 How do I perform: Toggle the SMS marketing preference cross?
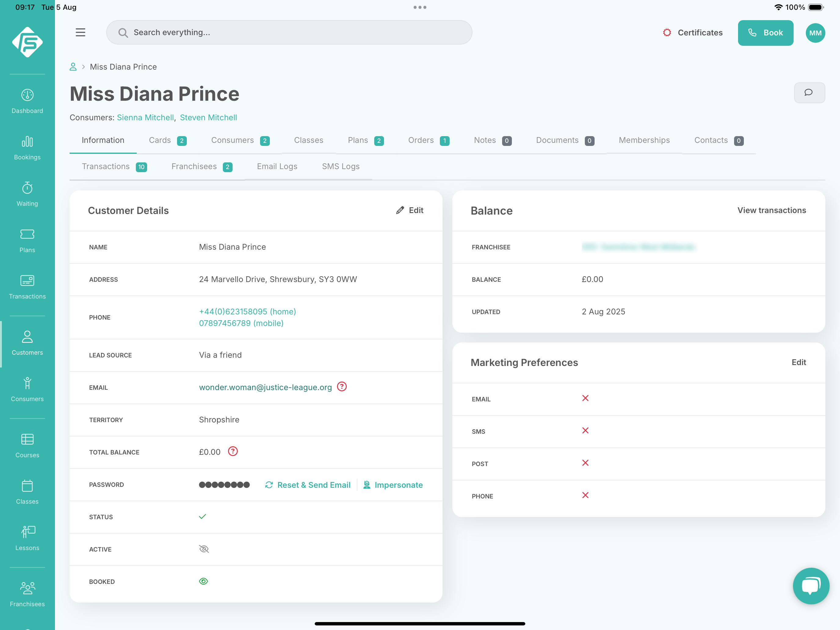click(585, 430)
